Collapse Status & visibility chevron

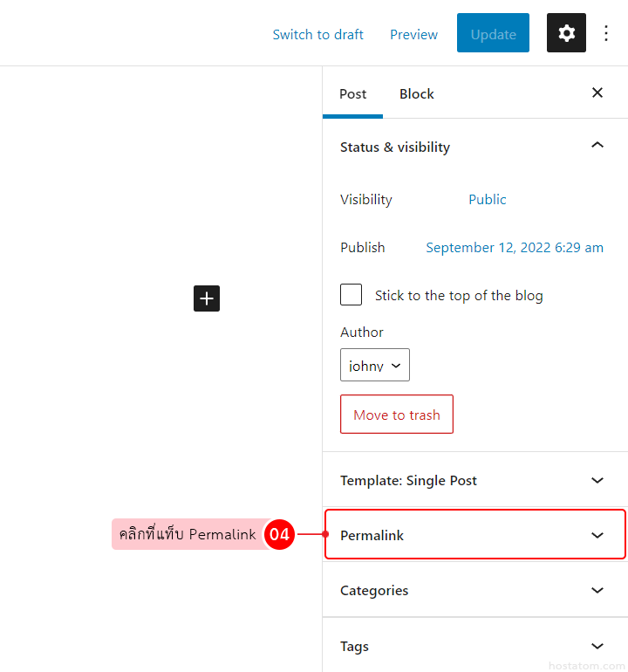[x=597, y=146]
